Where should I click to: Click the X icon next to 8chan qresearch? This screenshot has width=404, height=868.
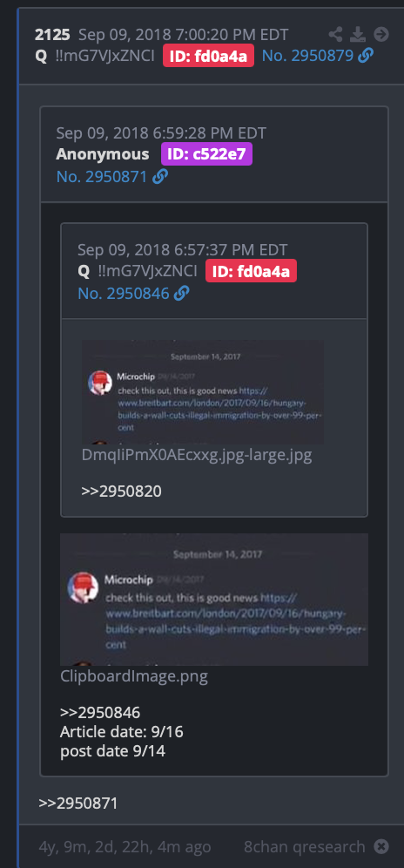pyautogui.click(x=381, y=846)
